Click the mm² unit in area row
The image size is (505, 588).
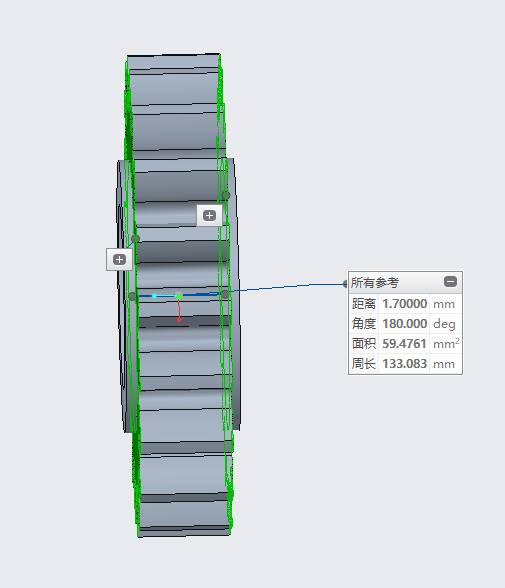(446, 344)
